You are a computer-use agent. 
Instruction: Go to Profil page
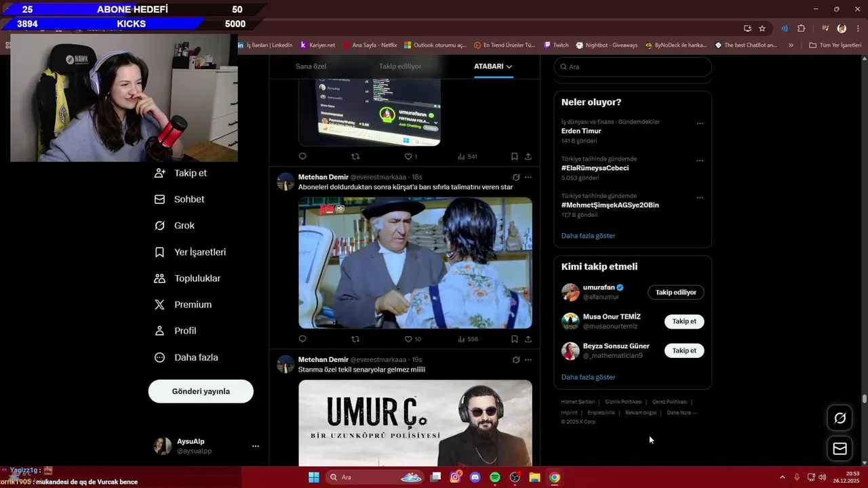coord(176,331)
